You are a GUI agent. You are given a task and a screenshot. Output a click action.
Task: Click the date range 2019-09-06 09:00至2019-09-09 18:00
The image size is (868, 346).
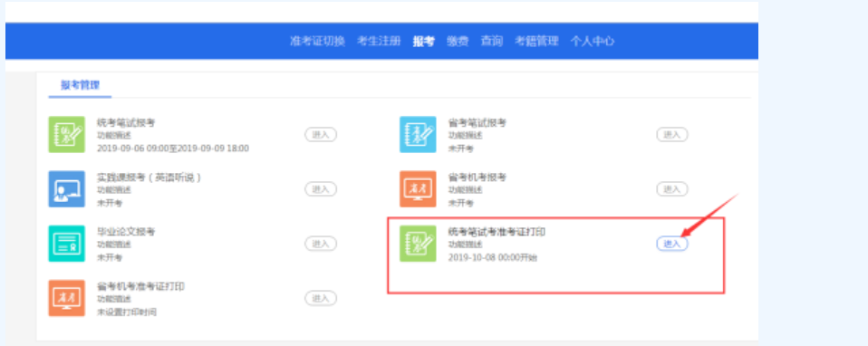(x=173, y=149)
